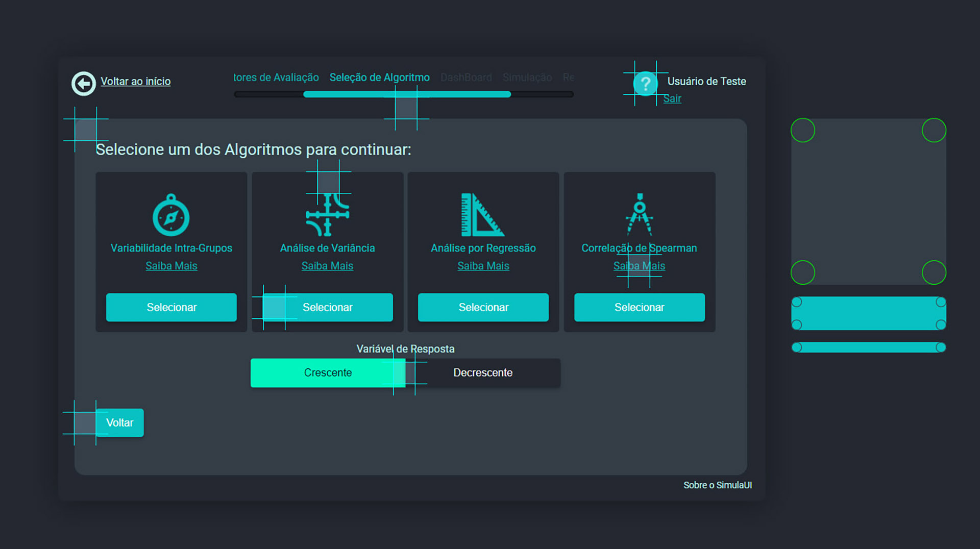This screenshot has width=980, height=549.
Task: Go to the DashBoard step
Action: [x=466, y=78]
